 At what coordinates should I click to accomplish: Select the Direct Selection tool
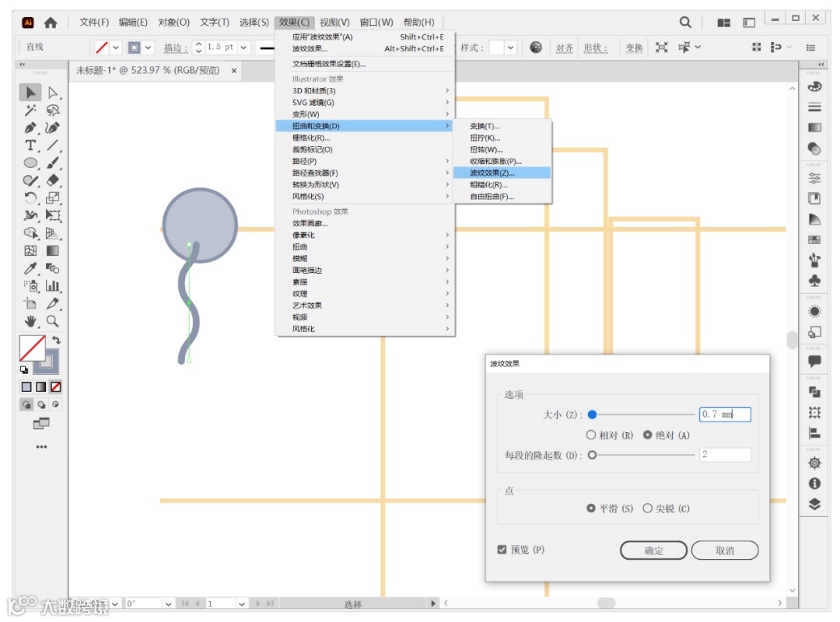pyautogui.click(x=53, y=93)
